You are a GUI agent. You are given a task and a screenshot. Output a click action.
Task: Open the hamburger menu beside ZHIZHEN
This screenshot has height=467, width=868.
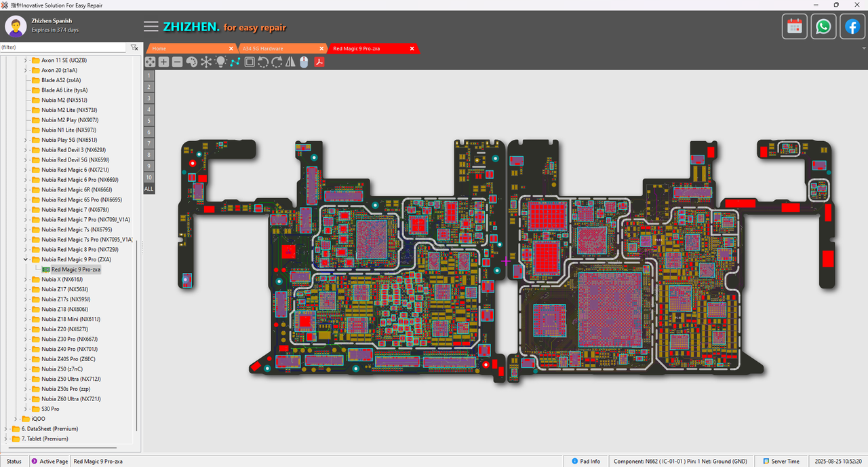(x=151, y=26)
